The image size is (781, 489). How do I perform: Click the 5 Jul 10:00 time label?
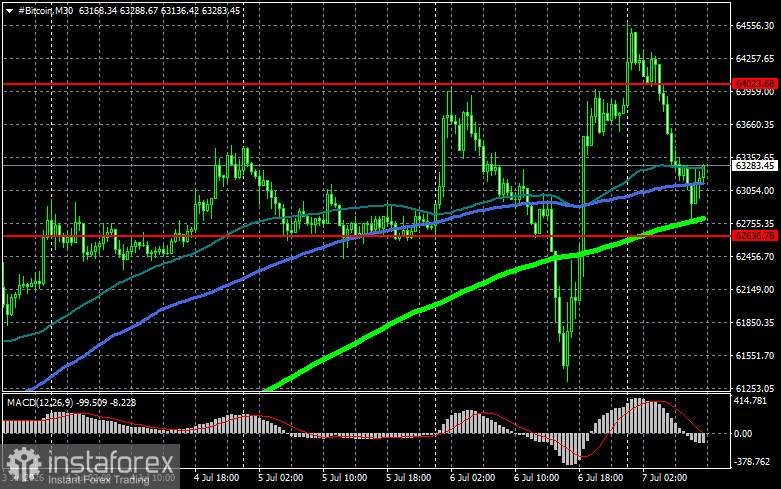click(345, 478)
